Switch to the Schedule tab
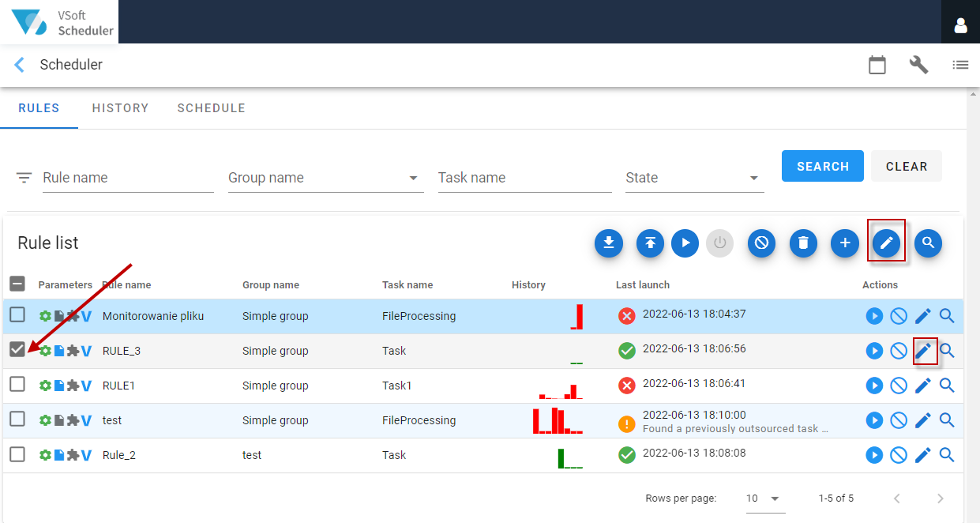The width and height of the screenshot is (980, 523). click(211, 108)
